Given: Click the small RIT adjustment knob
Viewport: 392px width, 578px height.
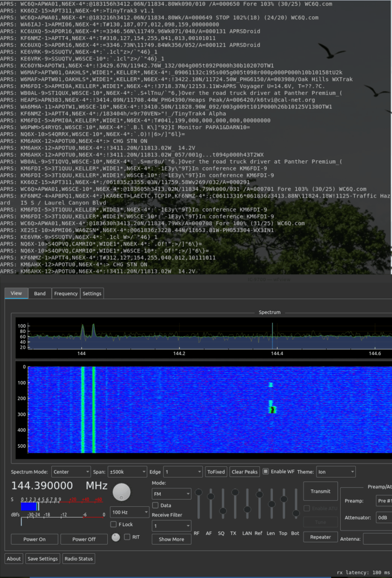Looking at the screenshot, I should click(x=116, y=537).
